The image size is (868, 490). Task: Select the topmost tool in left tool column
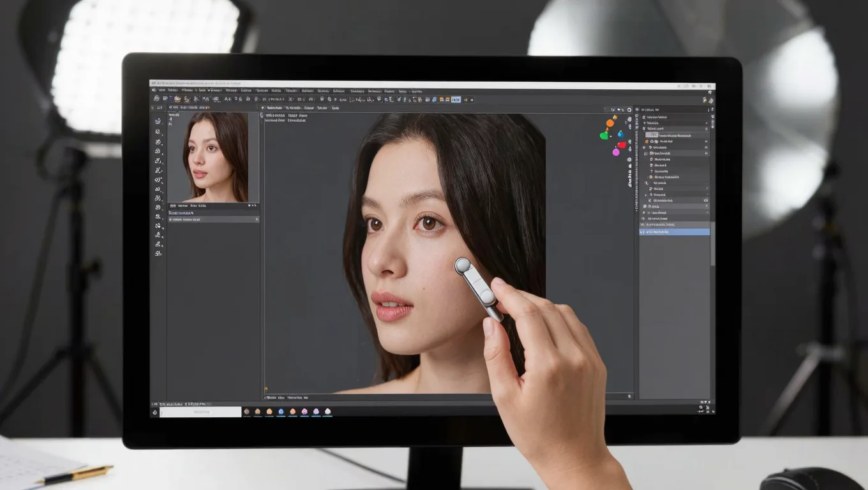[x=158, y=121]
